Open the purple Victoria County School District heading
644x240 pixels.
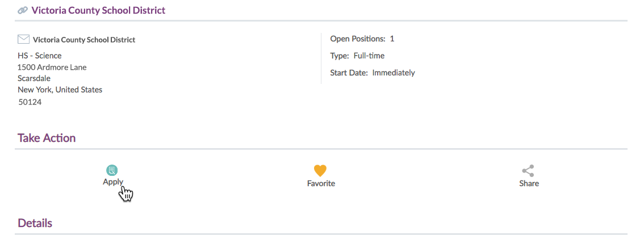tap(98, 10)
